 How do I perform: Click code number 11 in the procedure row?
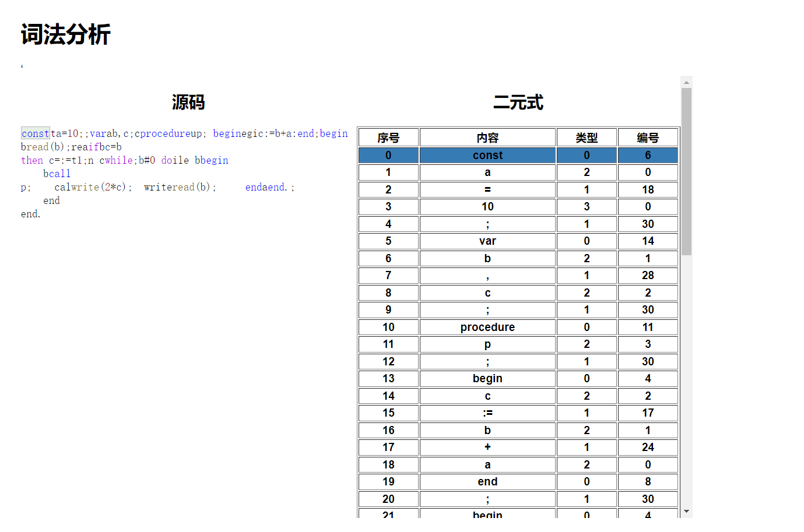click(x=648, y=327)
